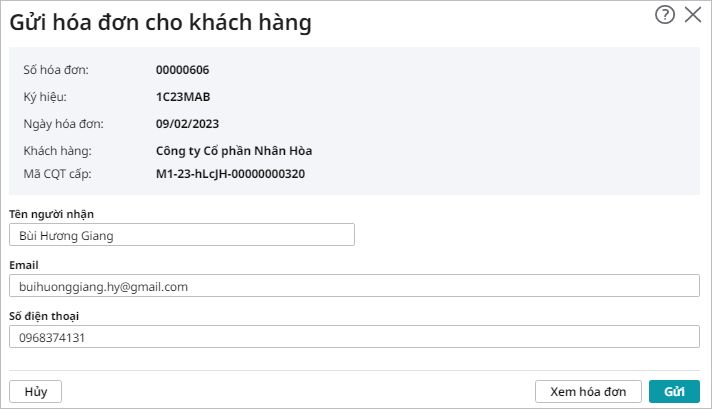Focus the Email address field

click(x=353, y=286)
